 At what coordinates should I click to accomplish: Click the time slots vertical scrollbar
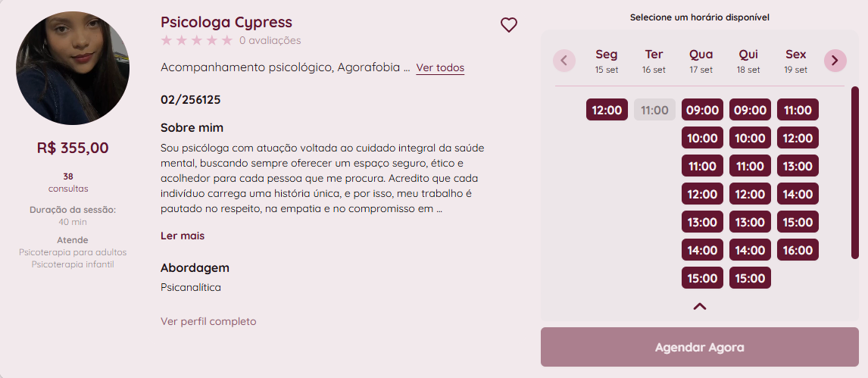click(x=855, y=173)
